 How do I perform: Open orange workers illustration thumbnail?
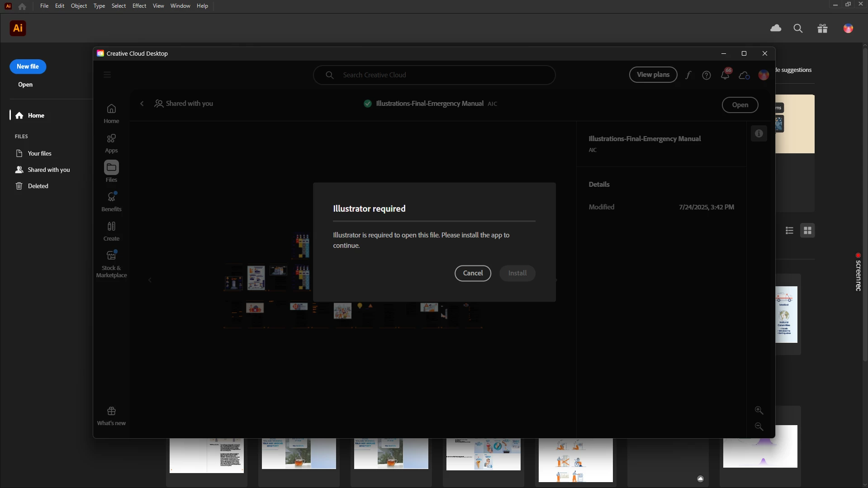pos(575,460)
